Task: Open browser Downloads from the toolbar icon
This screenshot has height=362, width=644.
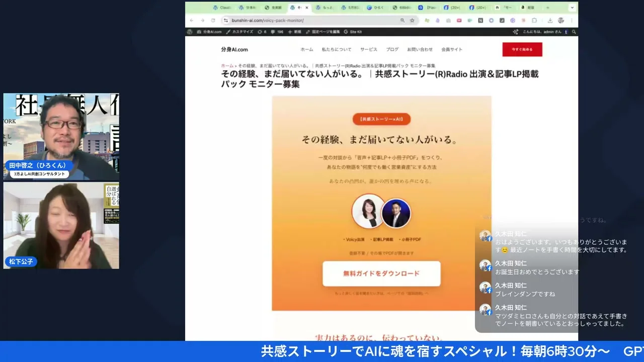Action: (x=550, y=20)
